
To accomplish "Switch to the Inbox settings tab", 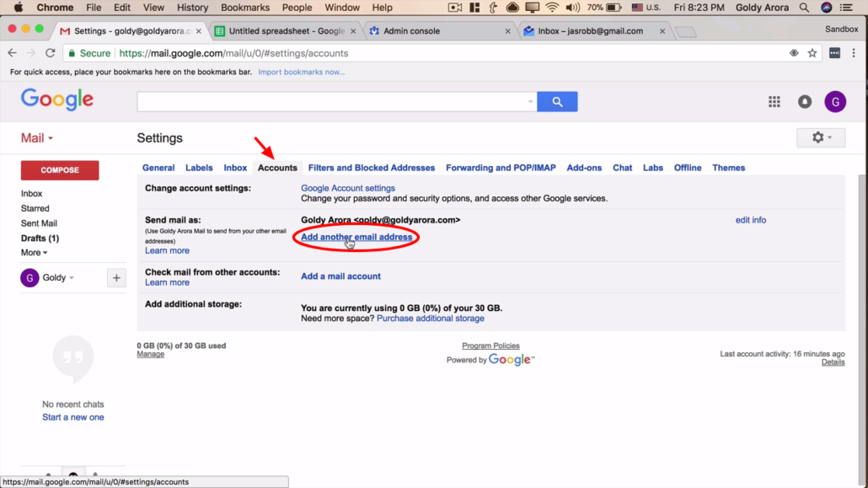I will pyautogui.click(x=235, y=168).
